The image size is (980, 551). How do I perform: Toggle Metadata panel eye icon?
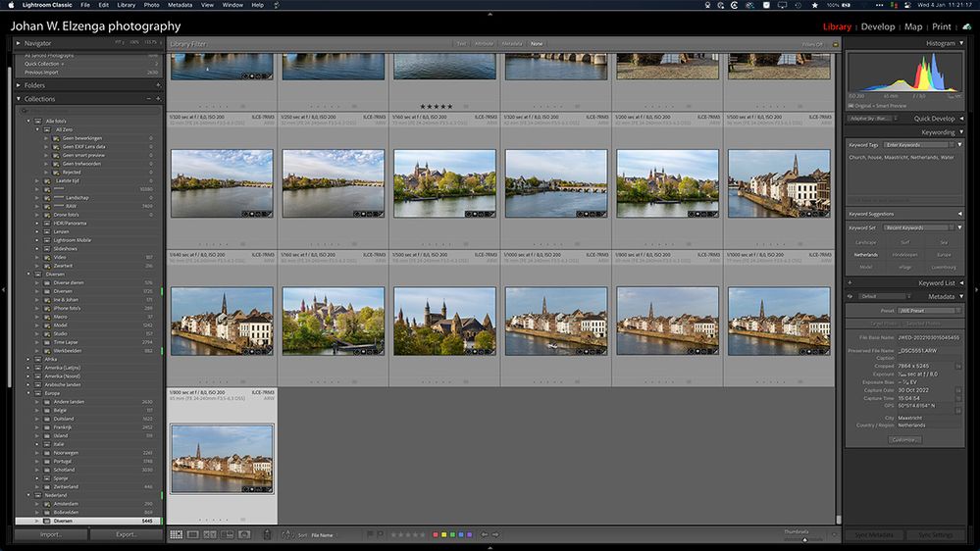850,296
